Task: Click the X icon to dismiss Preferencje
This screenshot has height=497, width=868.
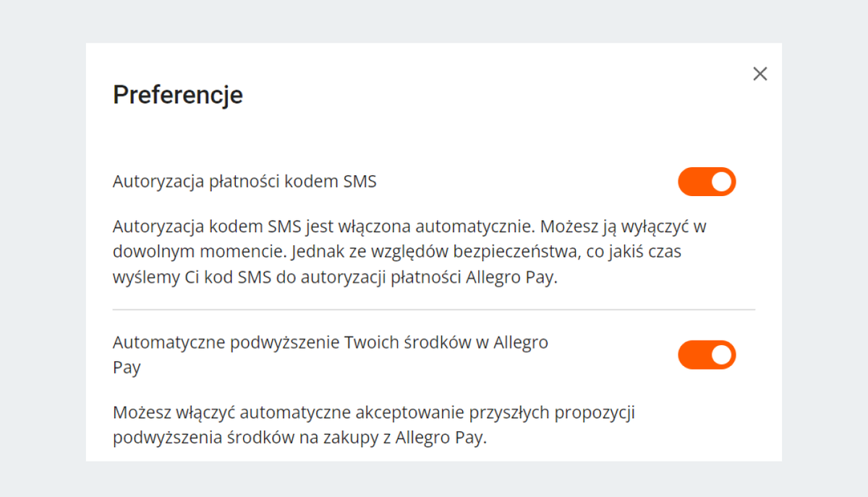Action: click(x=759, y=74)
